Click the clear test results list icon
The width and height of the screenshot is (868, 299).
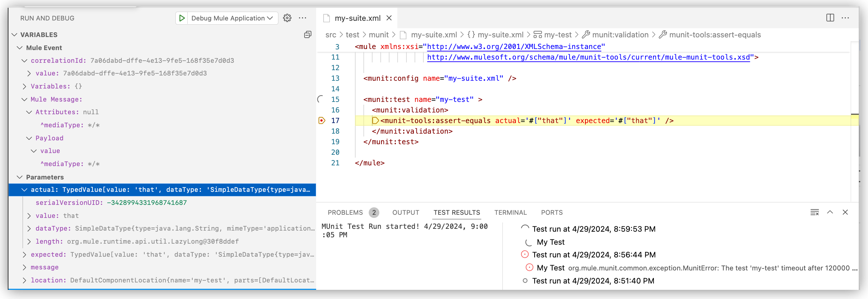(814, 212)
